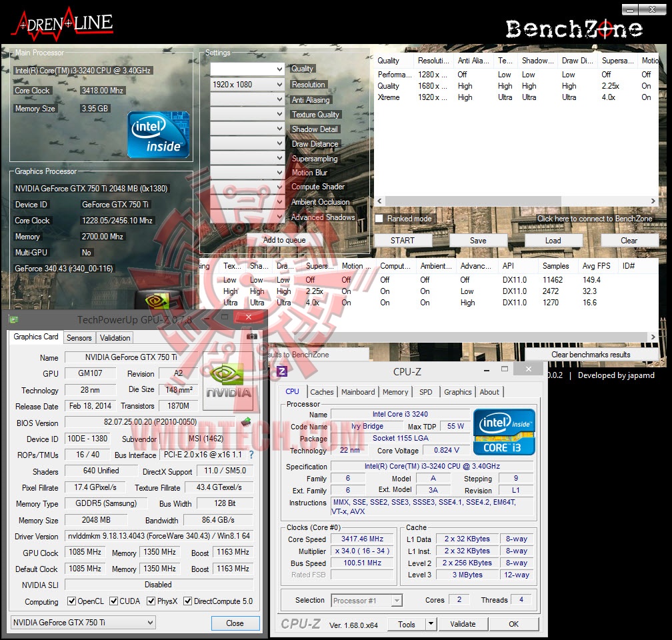Image resolution: width=672 pixels, height=640 pixels.
Task: Open the Memory tab in CPU-Z
Action: click(395, 392)
